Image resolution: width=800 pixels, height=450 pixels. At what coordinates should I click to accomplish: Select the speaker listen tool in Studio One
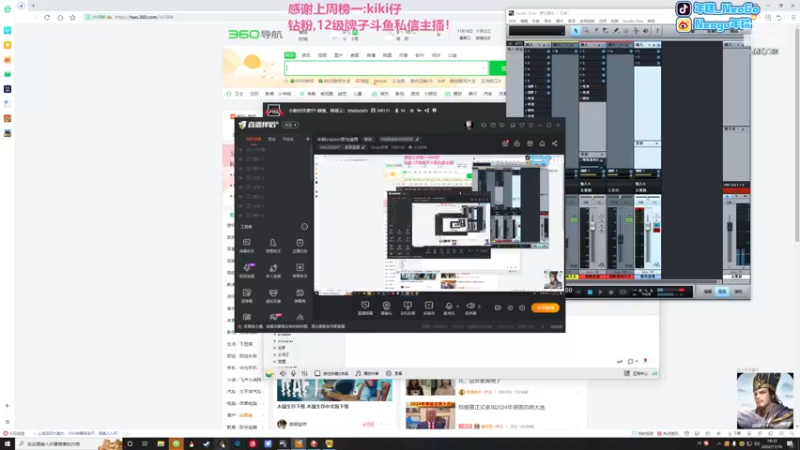point(645,31)
